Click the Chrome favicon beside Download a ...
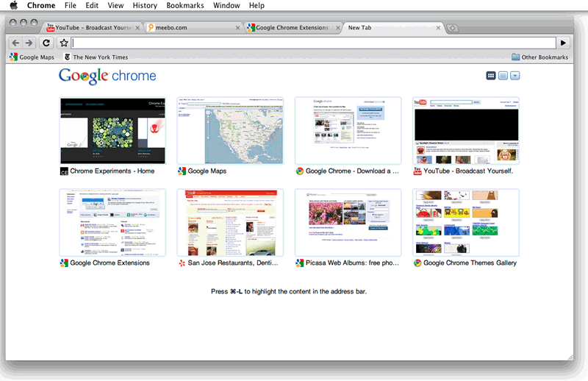588x381 pixels. pyautogui.click(x=300, y=171)
